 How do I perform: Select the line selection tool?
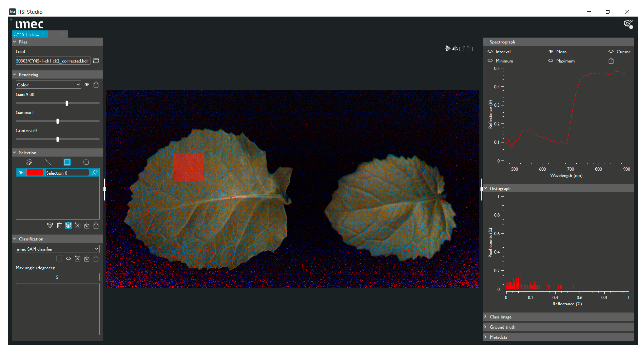(48, 162)
